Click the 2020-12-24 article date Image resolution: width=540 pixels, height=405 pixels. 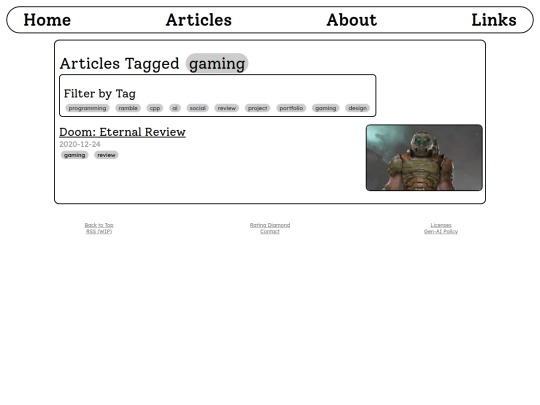point(80,144)
